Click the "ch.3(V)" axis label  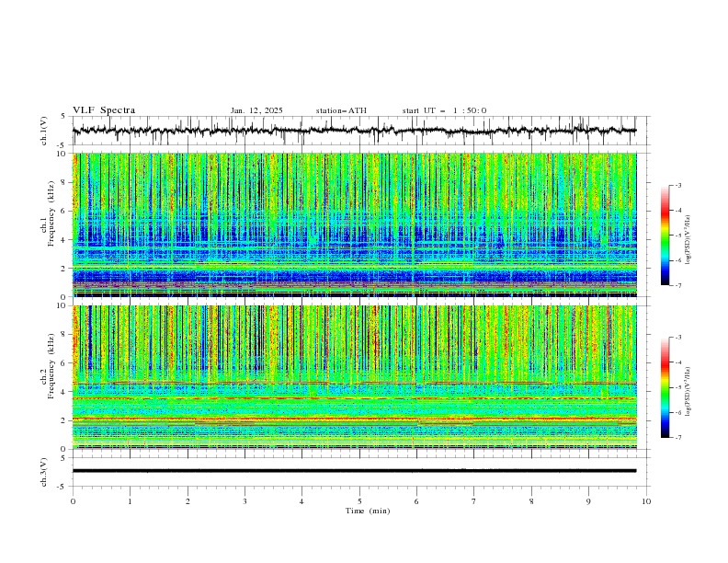click(44, 472)
